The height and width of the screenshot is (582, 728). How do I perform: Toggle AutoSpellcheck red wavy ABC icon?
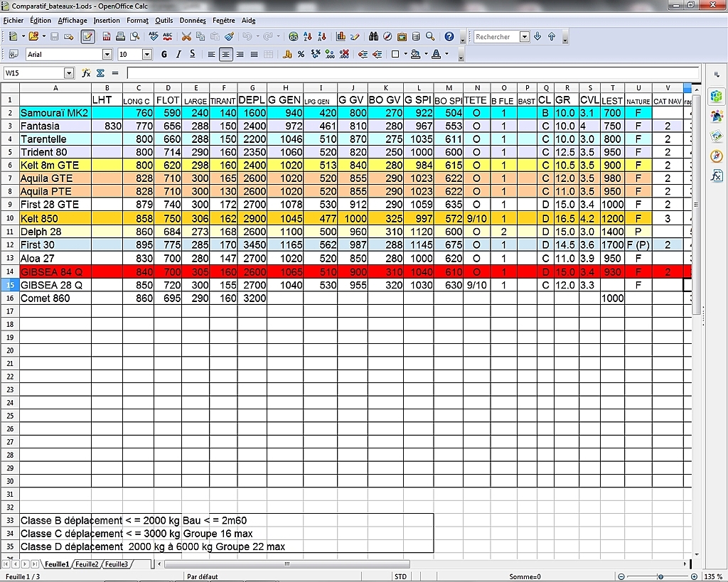pos(168,36)
